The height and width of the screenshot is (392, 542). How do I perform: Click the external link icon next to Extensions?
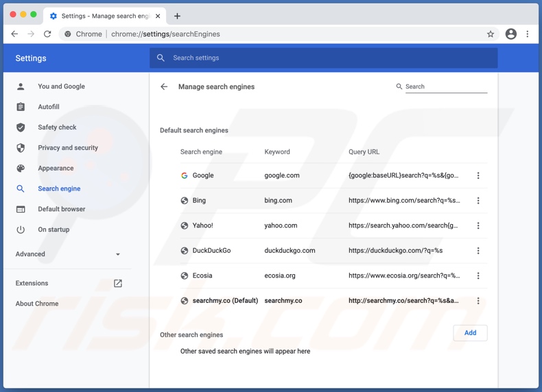tap(118, 283)
